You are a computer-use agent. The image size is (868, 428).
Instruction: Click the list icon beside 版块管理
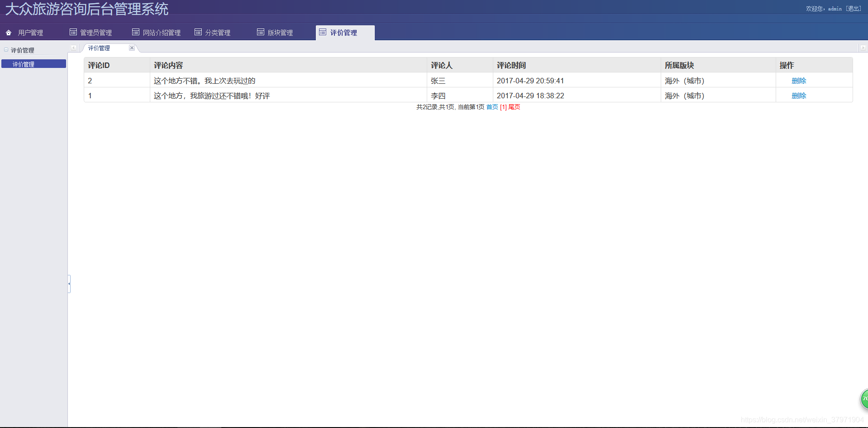(261, 32)
